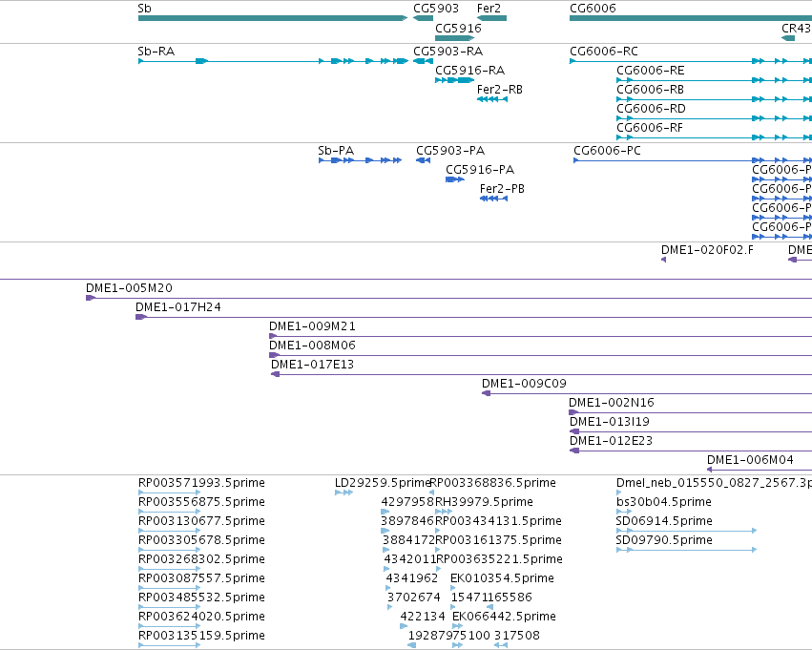
Task: Select EST SD09790.5prime
Action: [687, 550]
